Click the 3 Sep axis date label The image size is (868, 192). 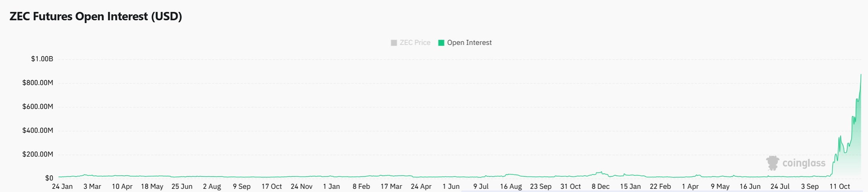pyautogui.click(x=810, y=186)
